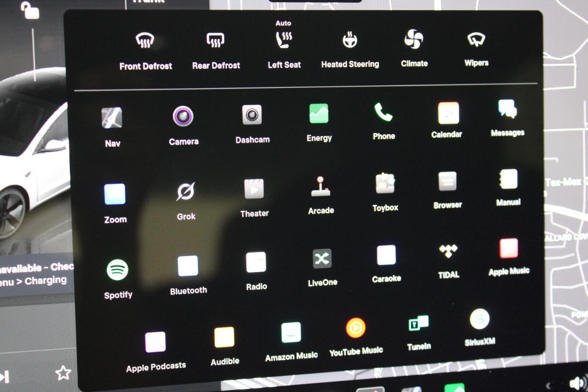This screenshot has height=392, width=588.
Task: Open Apple Music
Action: click(x=509, y=248)
